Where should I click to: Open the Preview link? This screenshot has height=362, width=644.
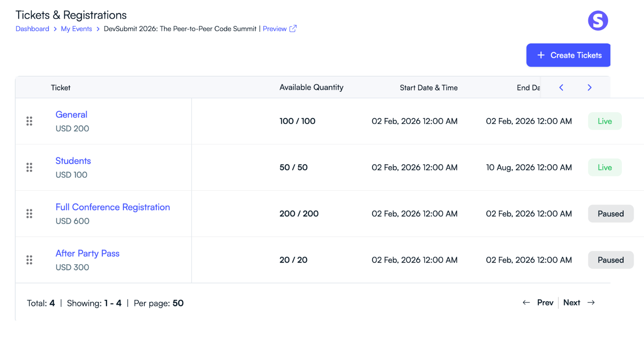275,29
